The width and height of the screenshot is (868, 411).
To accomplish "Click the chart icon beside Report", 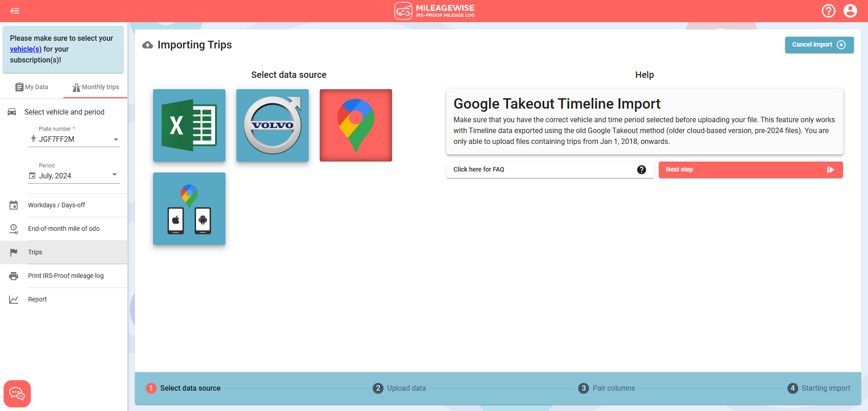I will point(14,299).
